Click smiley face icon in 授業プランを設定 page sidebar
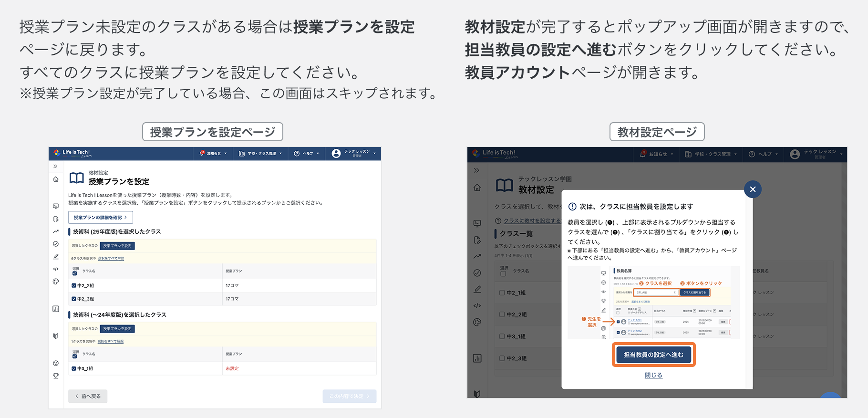The image size is (868, 418). pyautogui.click(x=56, y=363)
